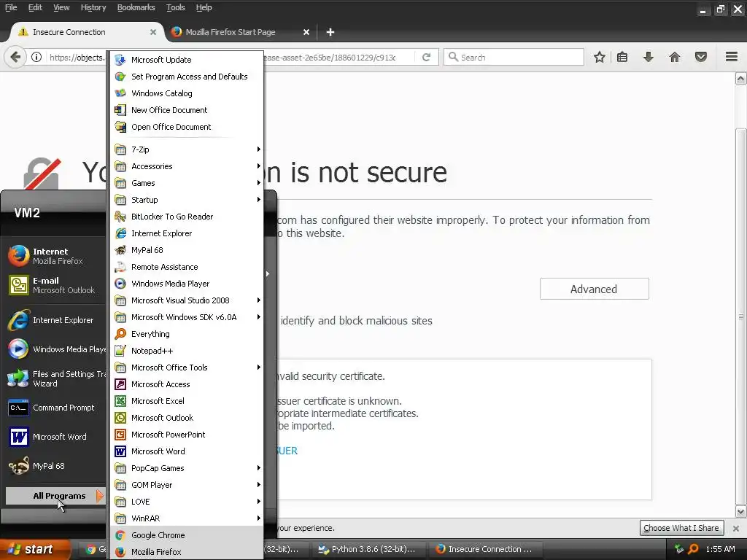The image size is (747, 560).
Task: Expand the Startup folder
Action: [186, 200]
